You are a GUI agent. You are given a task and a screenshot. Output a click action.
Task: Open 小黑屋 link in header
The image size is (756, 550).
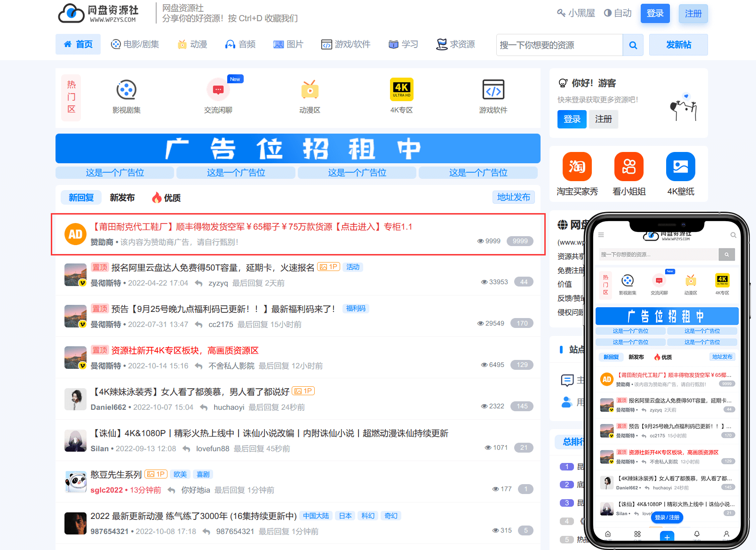576,13
